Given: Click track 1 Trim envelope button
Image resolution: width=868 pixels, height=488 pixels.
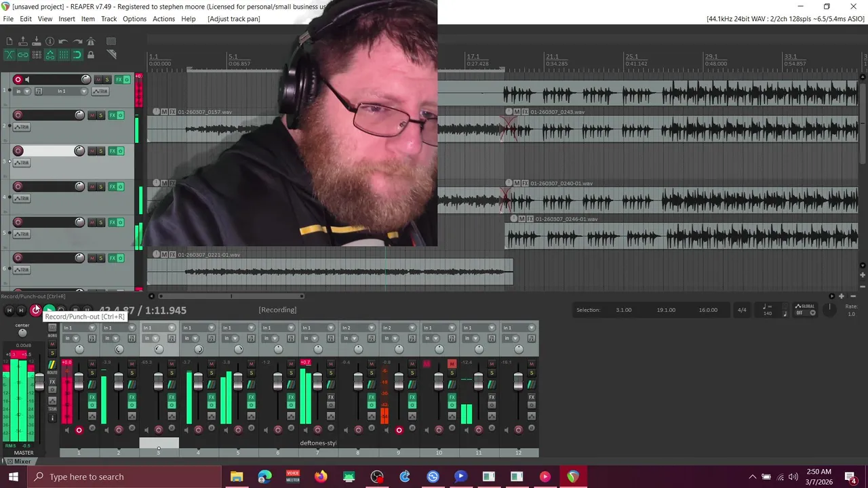Looking at the screenshot, I should point(100,91).
